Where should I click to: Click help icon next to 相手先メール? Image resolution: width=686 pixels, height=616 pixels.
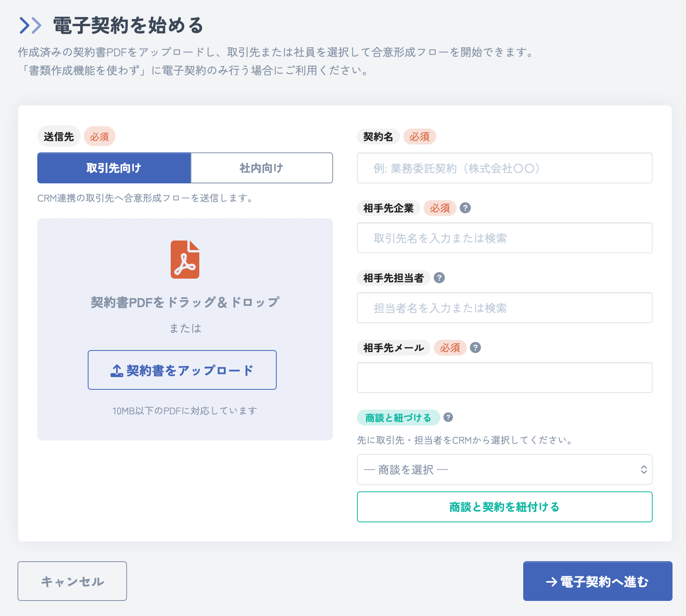(475, 348)
